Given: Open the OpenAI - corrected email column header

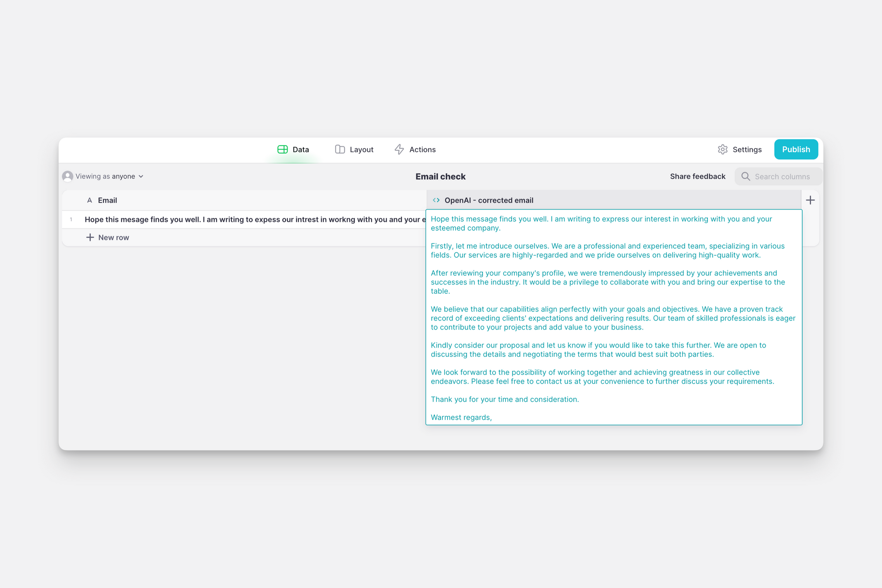Looking at the screenshot, I should [489, 200].
